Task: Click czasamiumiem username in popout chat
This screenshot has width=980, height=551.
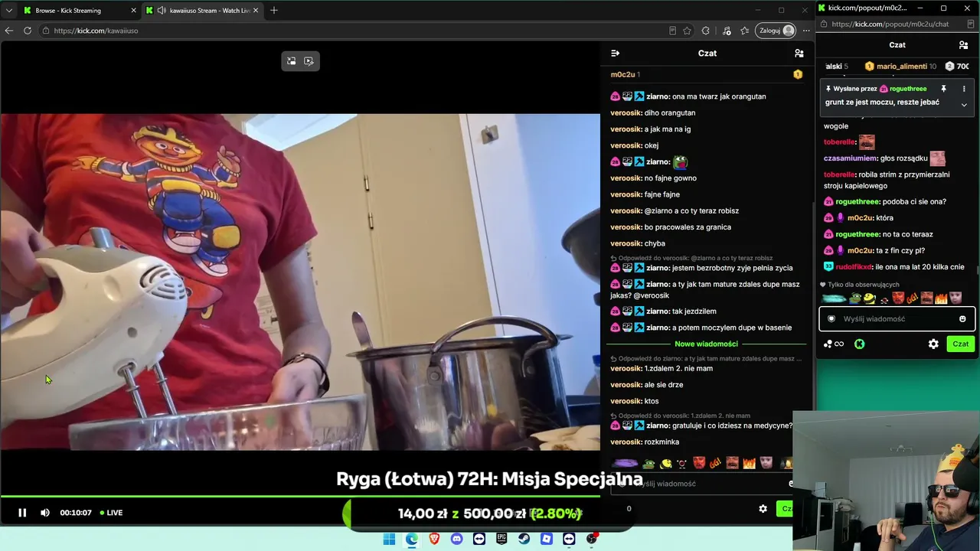Action: pyautogui.click(x=851, y=158)
